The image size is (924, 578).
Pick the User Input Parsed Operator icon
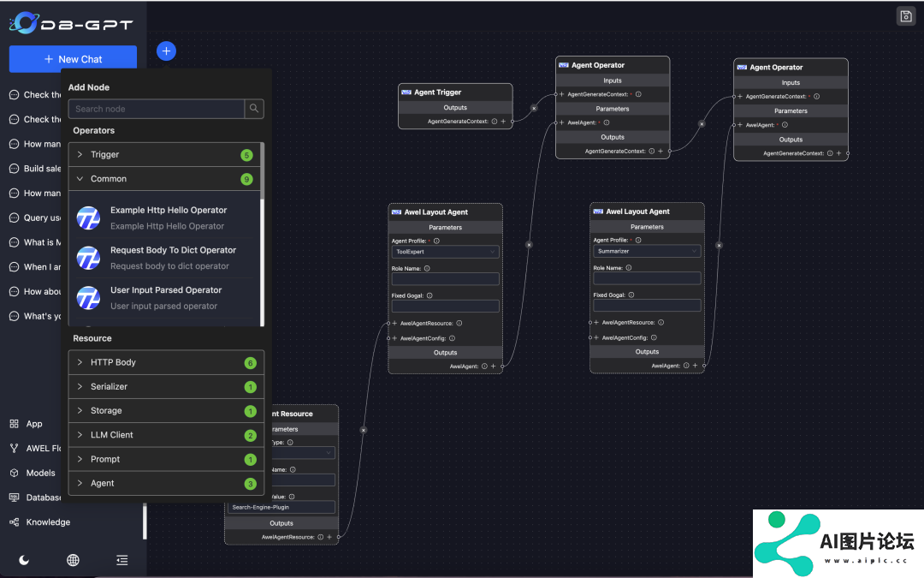point(88,299)
